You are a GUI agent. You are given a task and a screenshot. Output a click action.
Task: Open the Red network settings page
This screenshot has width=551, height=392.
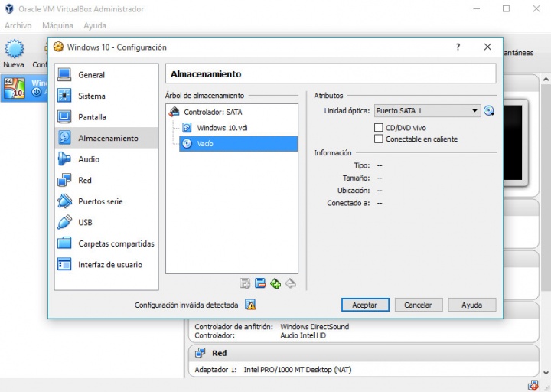[x=106, y=180]
